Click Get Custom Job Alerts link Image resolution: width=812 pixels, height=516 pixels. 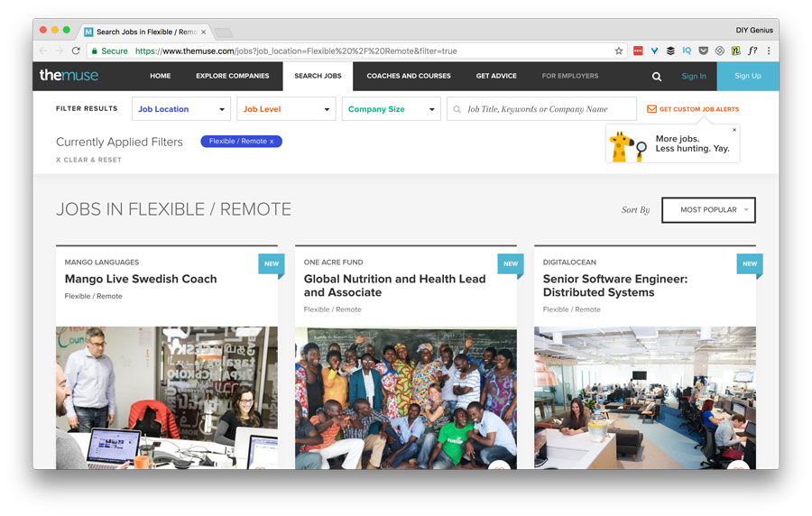(x=698, y=109)
